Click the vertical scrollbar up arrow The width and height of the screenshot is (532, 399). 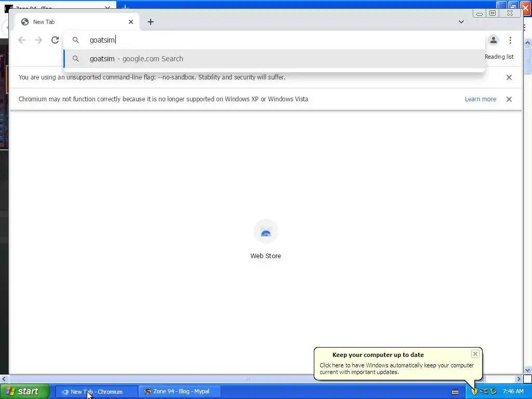point(528,43)
